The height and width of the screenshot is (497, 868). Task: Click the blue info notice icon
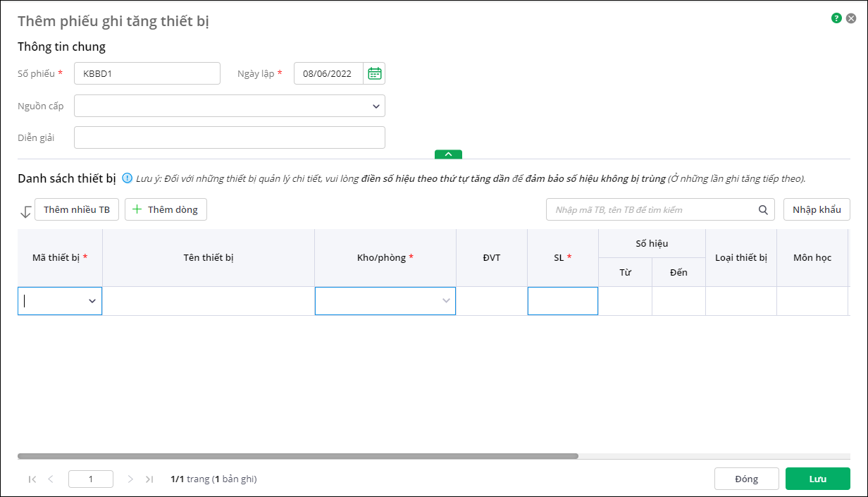pyautogui.click(x=128, y=178)
